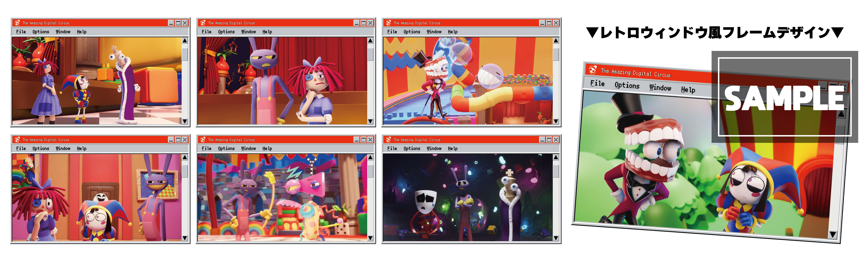Click the title icon in the dark Gangle scene window
868x261 pixels.
pos(388,140)
